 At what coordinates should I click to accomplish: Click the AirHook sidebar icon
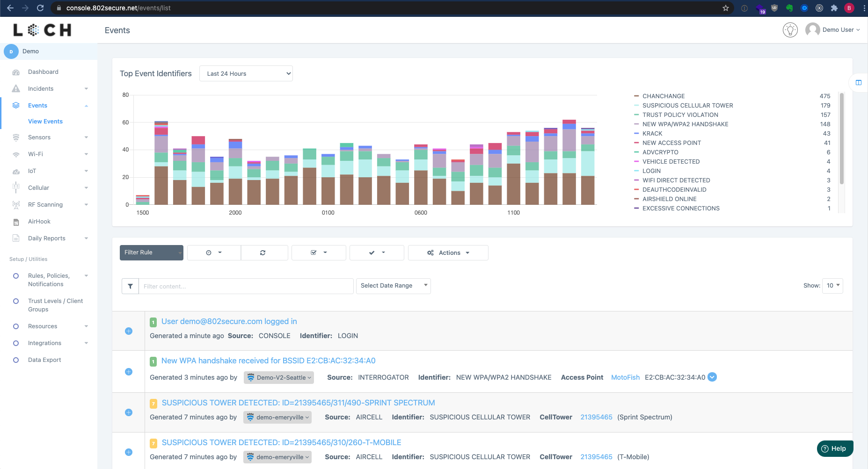tap(16, 222)
